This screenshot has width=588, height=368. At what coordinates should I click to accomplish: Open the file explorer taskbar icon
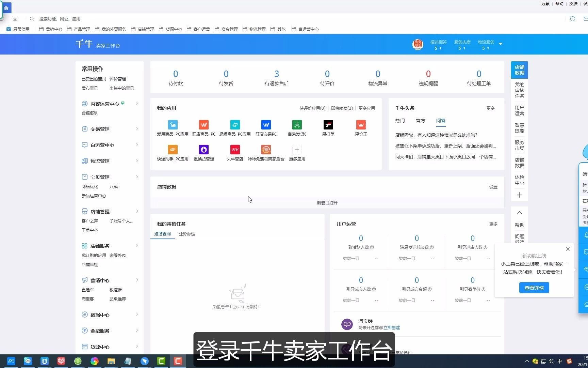click(111, 361)
